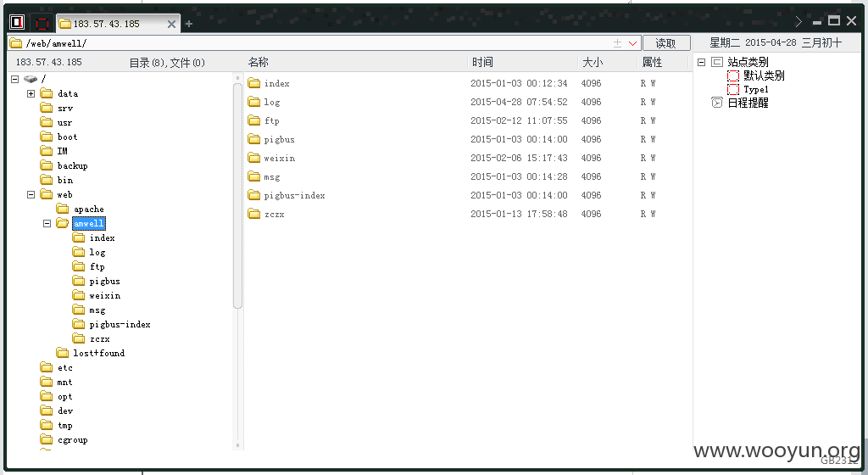The width and height of the screenshot is (868, 475).
Task: Select the highlighted amwell folder in tree
Action: (x=88, y=223)
